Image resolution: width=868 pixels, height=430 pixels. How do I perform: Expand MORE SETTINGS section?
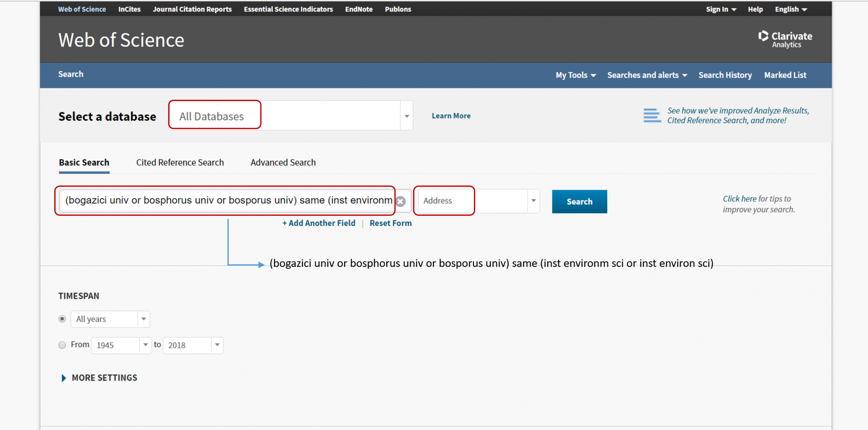pyautogui.click(x=99, y=378)
